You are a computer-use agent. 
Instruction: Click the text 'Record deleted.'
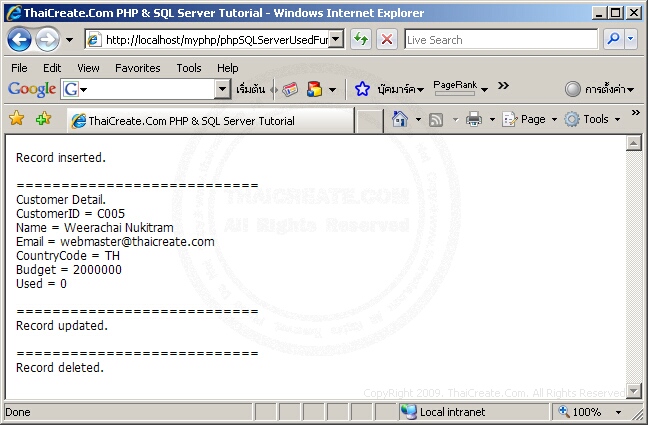pos(60,368)
